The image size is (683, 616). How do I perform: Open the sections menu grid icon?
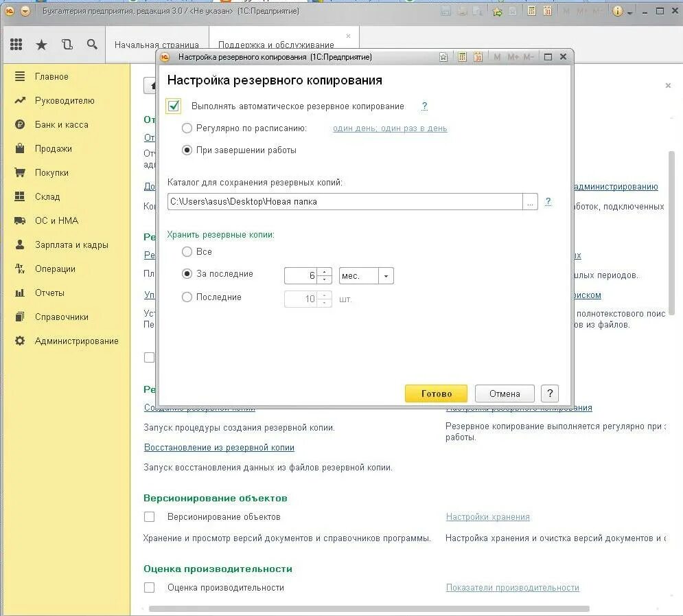[x=16, y=44]
